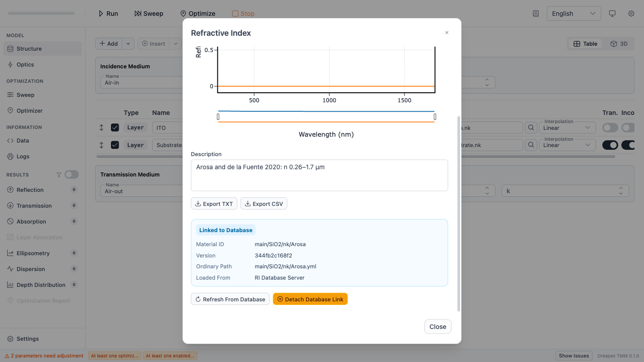Open the Structure panel in sidebar
644x362 pixels.
click(28, 48)
